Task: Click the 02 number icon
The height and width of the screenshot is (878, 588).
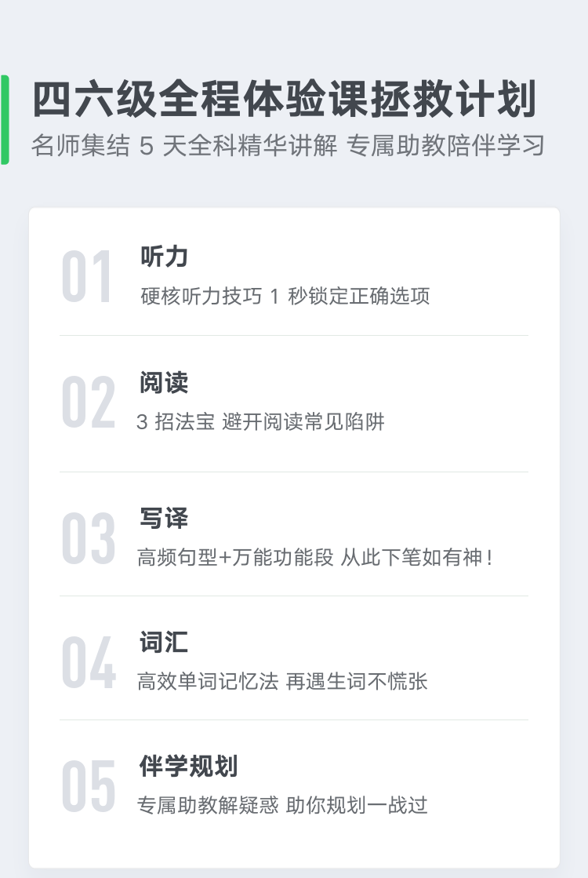Action: coord(89,402)
